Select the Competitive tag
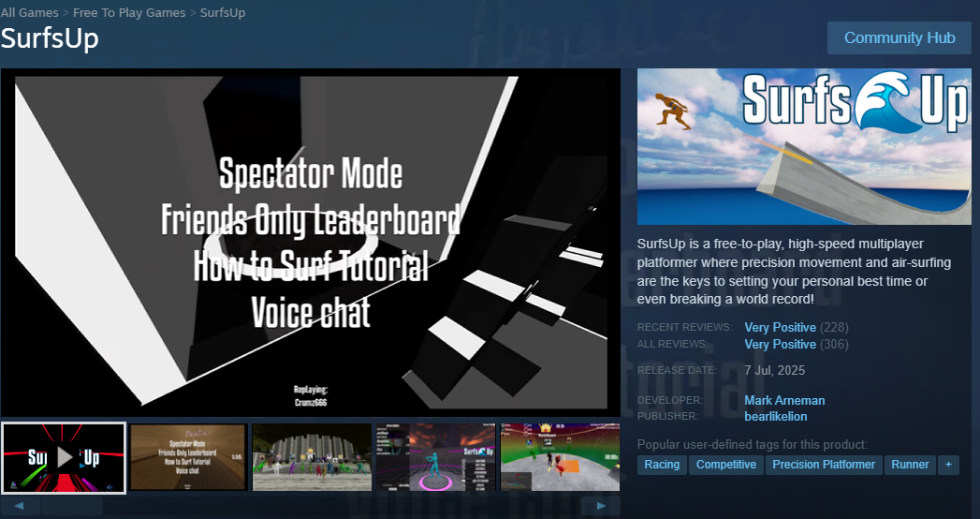 [x=726, y=465]
